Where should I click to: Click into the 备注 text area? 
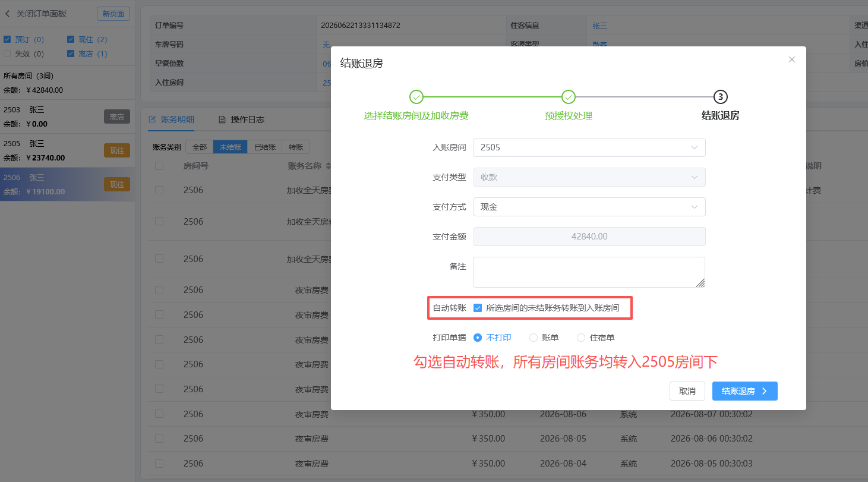pos(589,272)
